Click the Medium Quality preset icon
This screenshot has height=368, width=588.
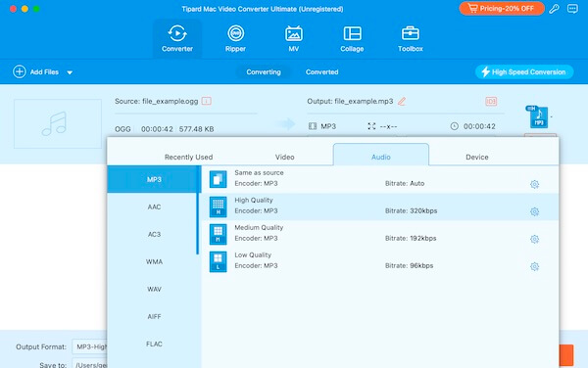coord(218,234)
